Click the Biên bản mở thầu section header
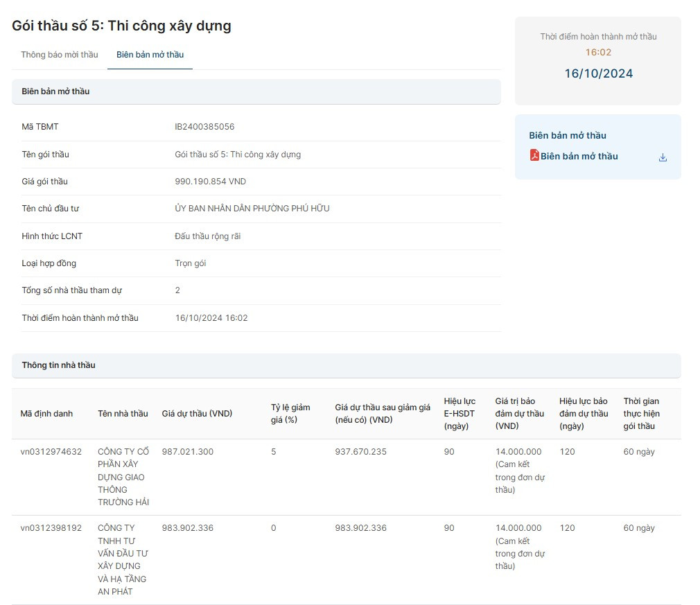 point(55,91)
